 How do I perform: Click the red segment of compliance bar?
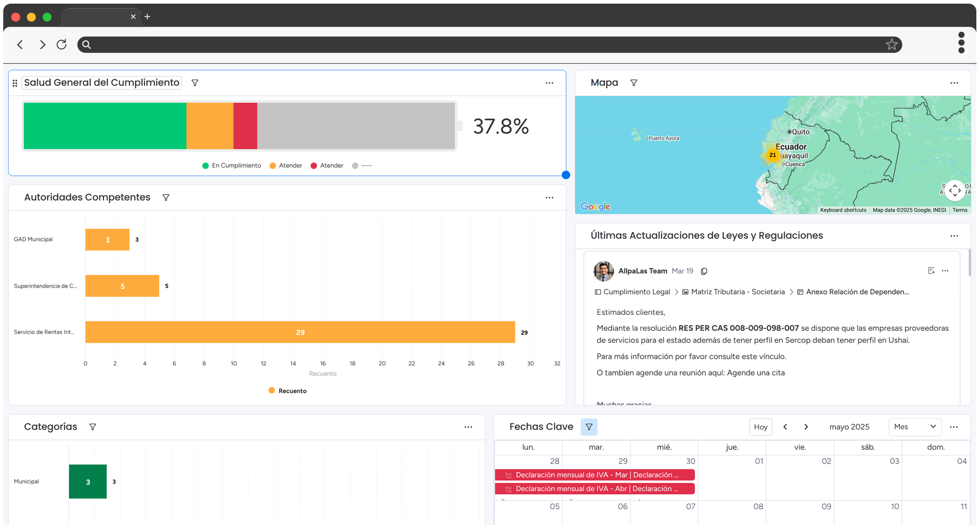coord(245,126)
